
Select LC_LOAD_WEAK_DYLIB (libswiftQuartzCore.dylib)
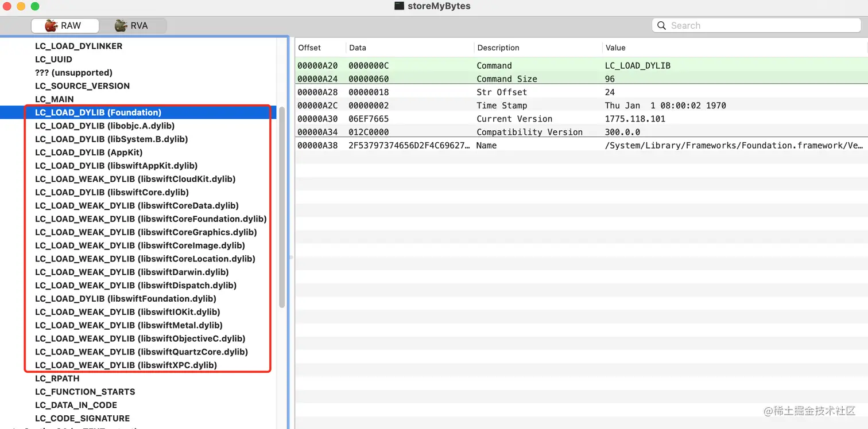pyautogui.click(x=141, y=352)
